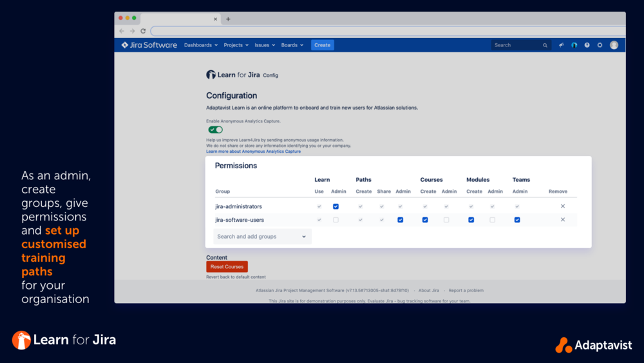Open Learn more about Anonymous Analytics Capture link
Screen dimensions: 644x363
tap(253, 152)
